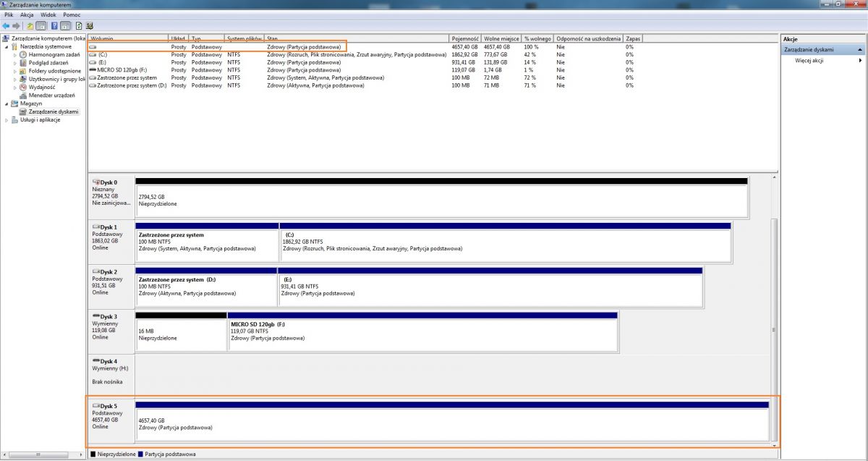This screenshot has width=868, height=461.
Task: Open the Pomoc menu
Action: [72, 14]
